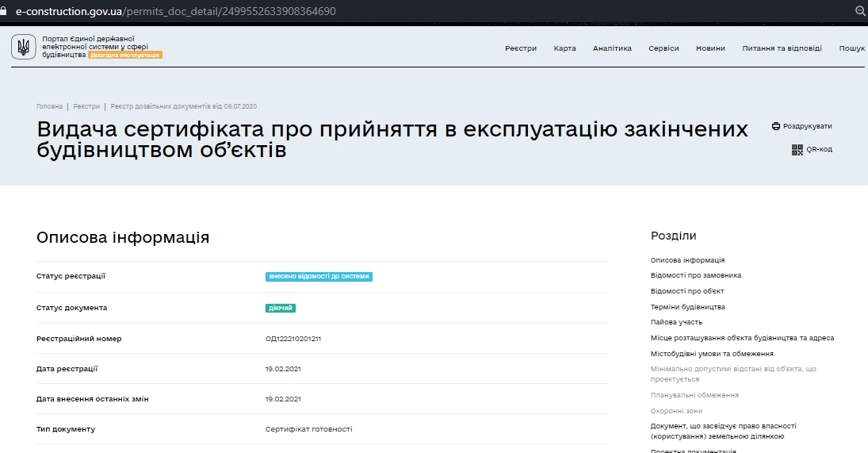
Task: Click the Реєстри breadcrumb link
Action: 86,106
